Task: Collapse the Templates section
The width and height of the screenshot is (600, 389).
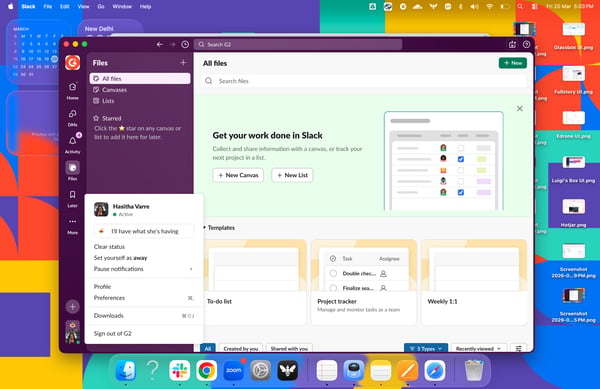Action: coord(204,228)
